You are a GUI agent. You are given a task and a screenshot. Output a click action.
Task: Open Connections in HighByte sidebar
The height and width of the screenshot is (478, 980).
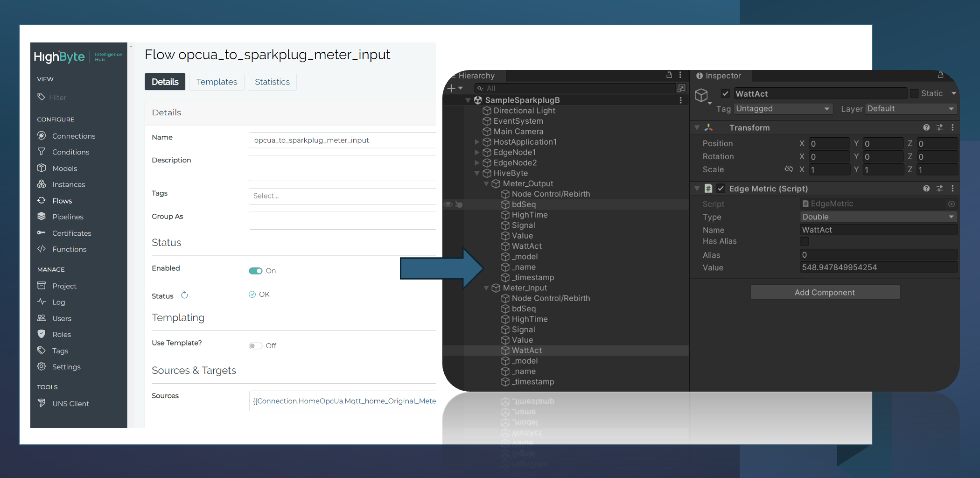pyautogui.click(x=66, y=136)
